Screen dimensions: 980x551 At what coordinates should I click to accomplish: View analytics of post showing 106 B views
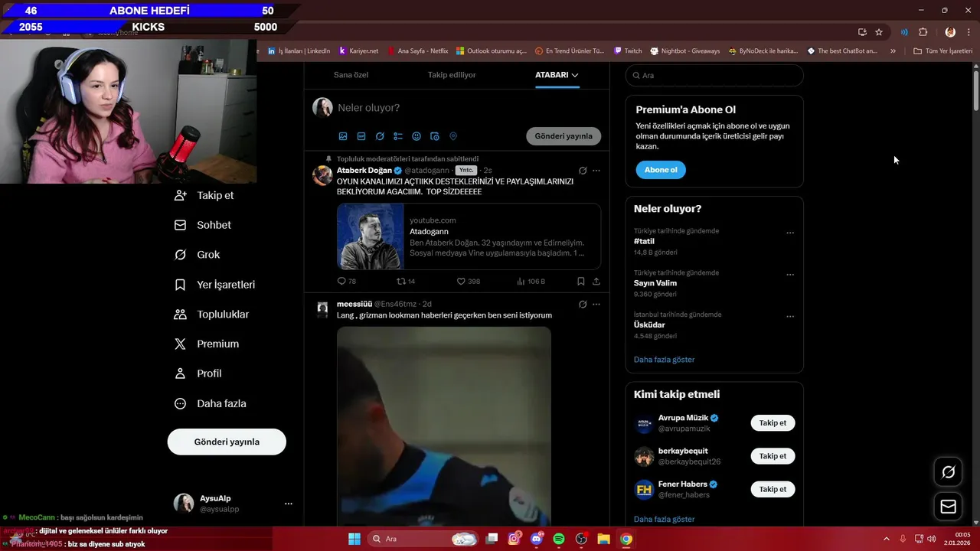click(531, 282)
